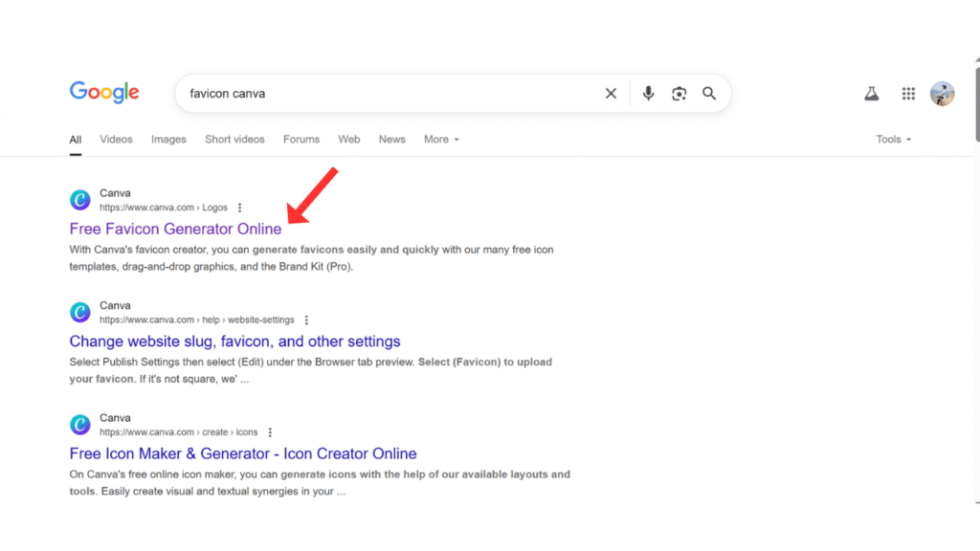Open your Google account profile picture
The height and width of the screenshot is (551, 980).
943,93
